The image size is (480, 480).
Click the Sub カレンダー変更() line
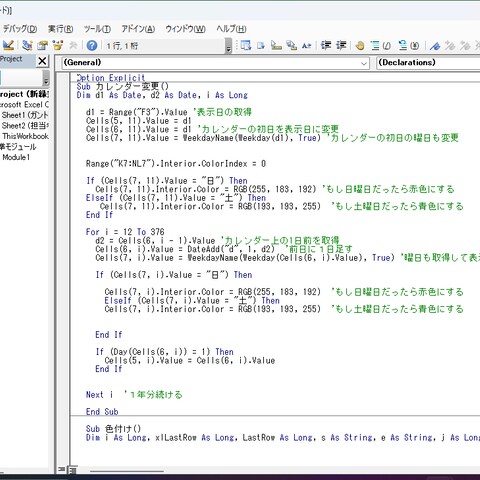coord(123,86)
